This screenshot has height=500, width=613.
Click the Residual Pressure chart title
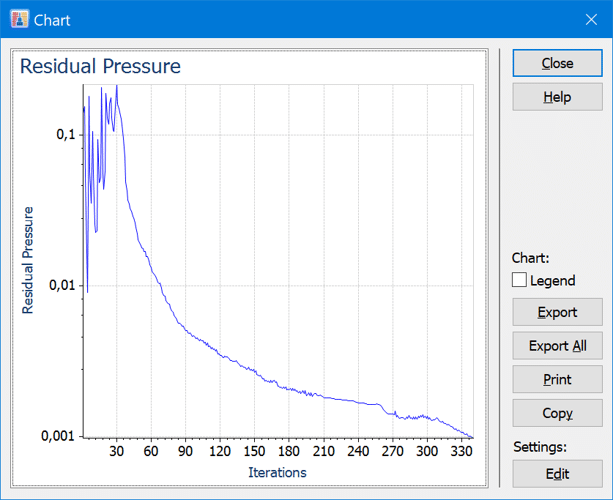point(100,66)
